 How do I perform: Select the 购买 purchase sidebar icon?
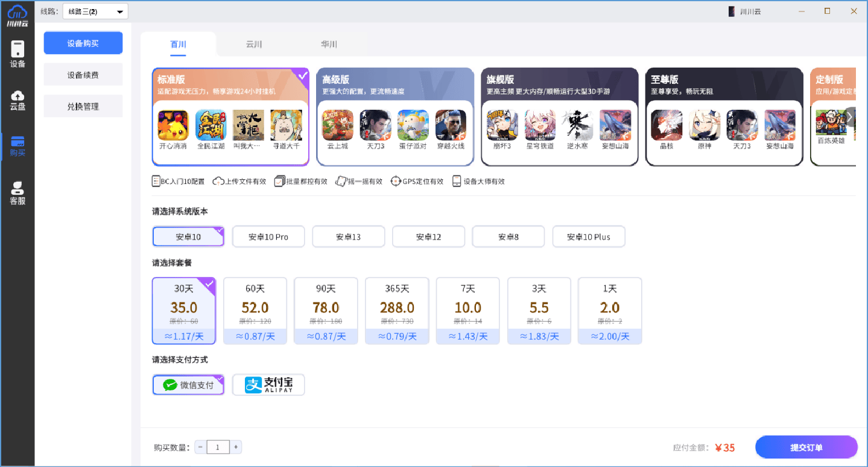click(x=17, y=145)
